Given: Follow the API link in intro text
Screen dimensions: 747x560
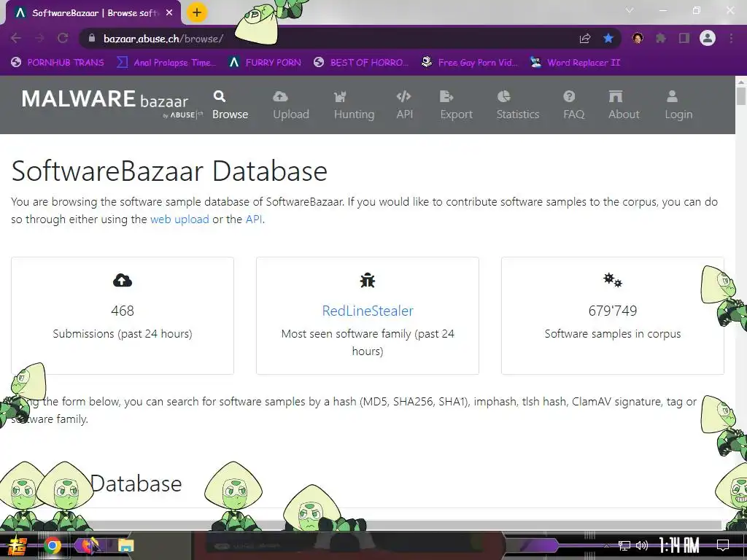Looking at the screenshot, I should pos(254,219).
